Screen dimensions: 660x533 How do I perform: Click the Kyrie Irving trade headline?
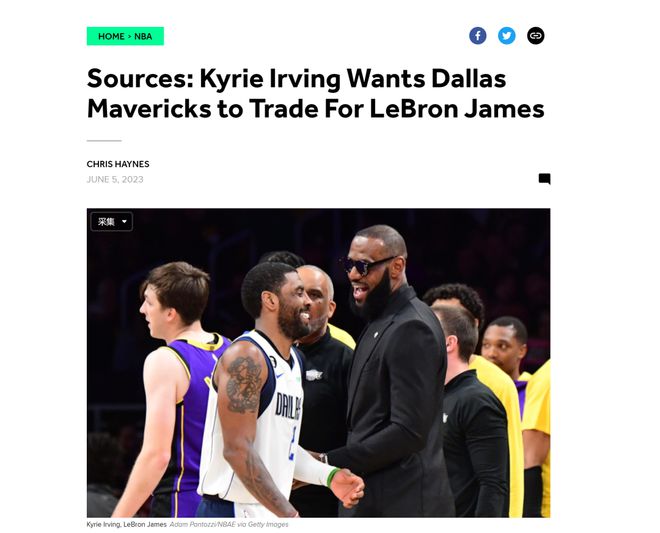pyautogui.click(x=316, y=93)
